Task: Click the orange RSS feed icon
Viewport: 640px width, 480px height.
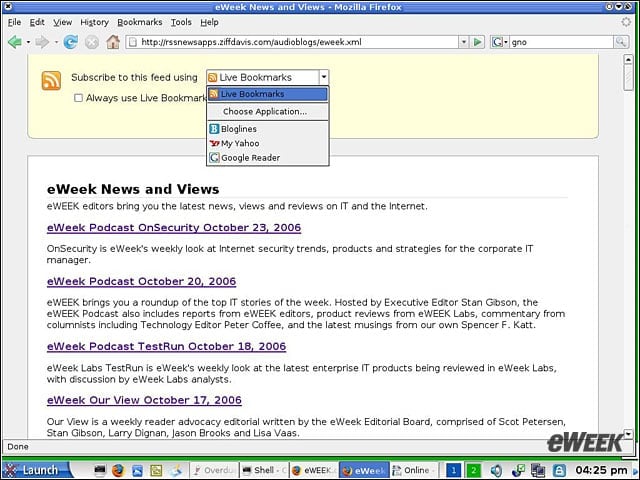Action: click(51, 80)
